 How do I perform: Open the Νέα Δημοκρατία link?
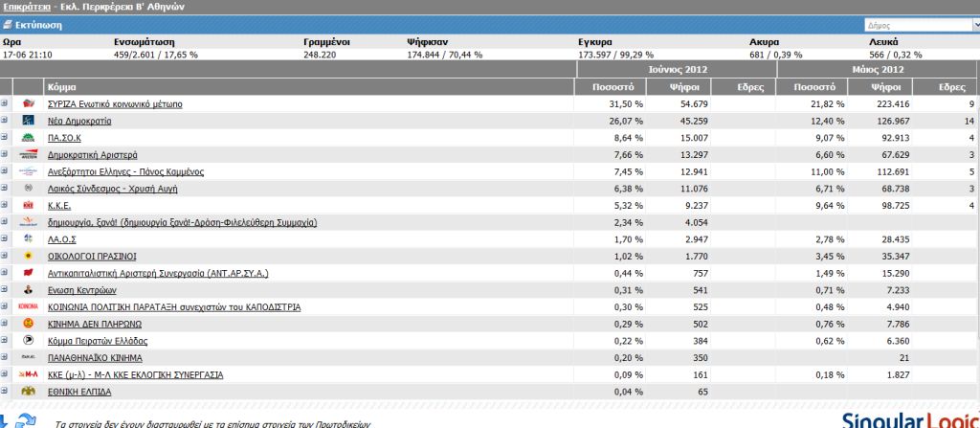(79, 121)
